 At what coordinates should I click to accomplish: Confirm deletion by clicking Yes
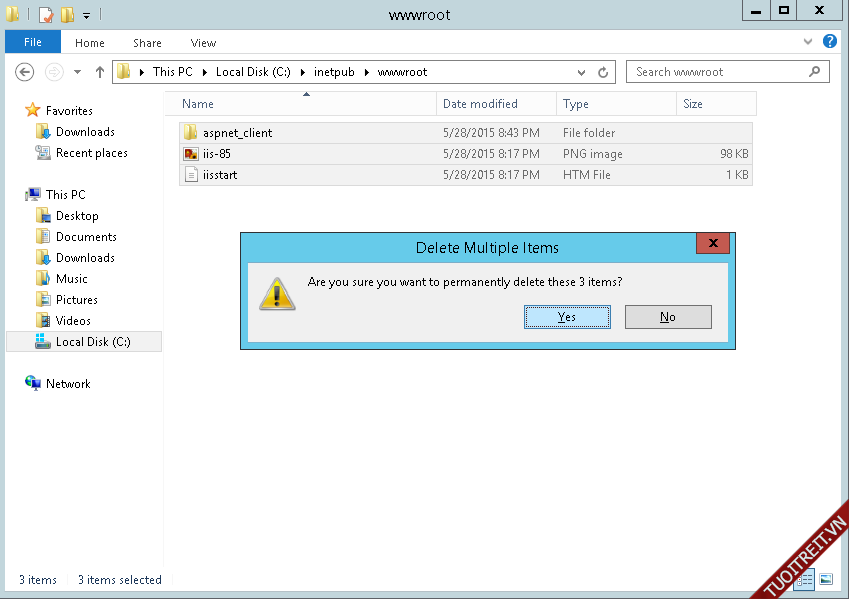tap(567, 317)
